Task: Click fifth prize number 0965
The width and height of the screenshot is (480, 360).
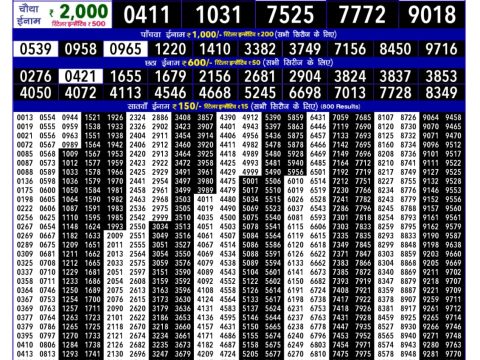Action: (125, 49)
